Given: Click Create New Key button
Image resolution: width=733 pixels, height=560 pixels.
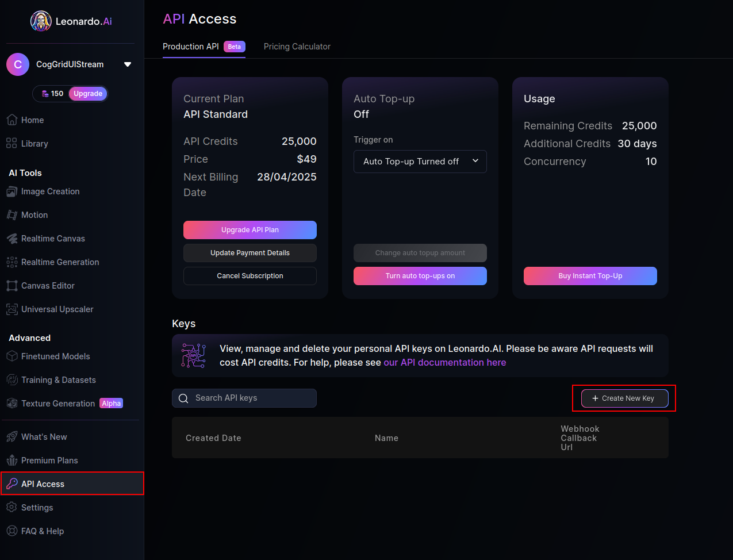Looking at the screenshot, I should (x=625, y=398).
